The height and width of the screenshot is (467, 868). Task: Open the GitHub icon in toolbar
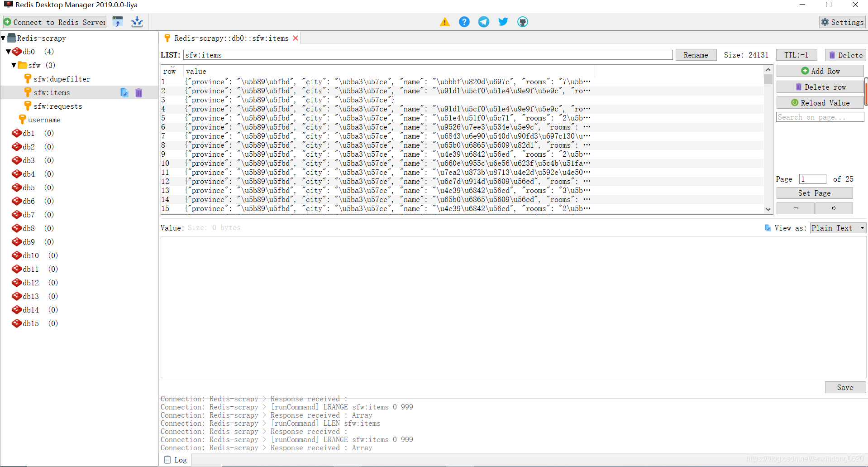(x=523, y=22)
